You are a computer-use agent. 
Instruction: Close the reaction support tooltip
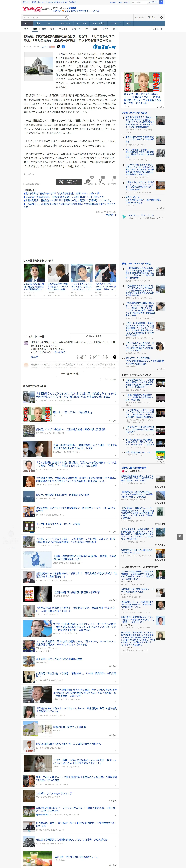(80, 180)
